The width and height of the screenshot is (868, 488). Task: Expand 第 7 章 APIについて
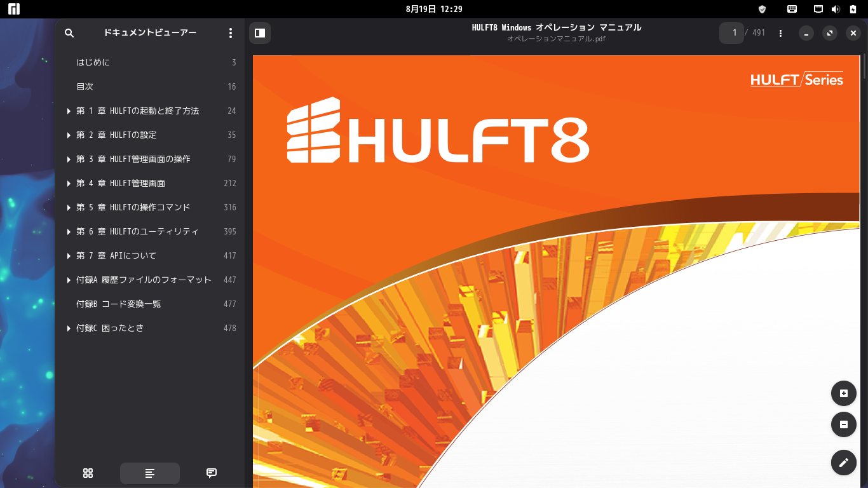[x=69, y=256]
